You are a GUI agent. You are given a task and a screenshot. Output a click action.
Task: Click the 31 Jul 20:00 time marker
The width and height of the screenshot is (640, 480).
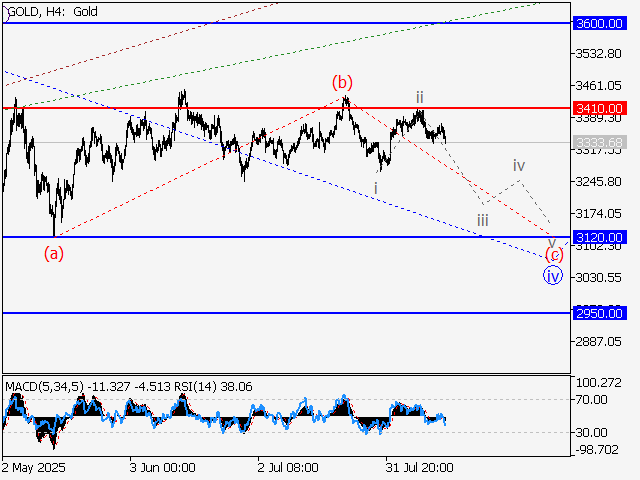pos(420,467)
